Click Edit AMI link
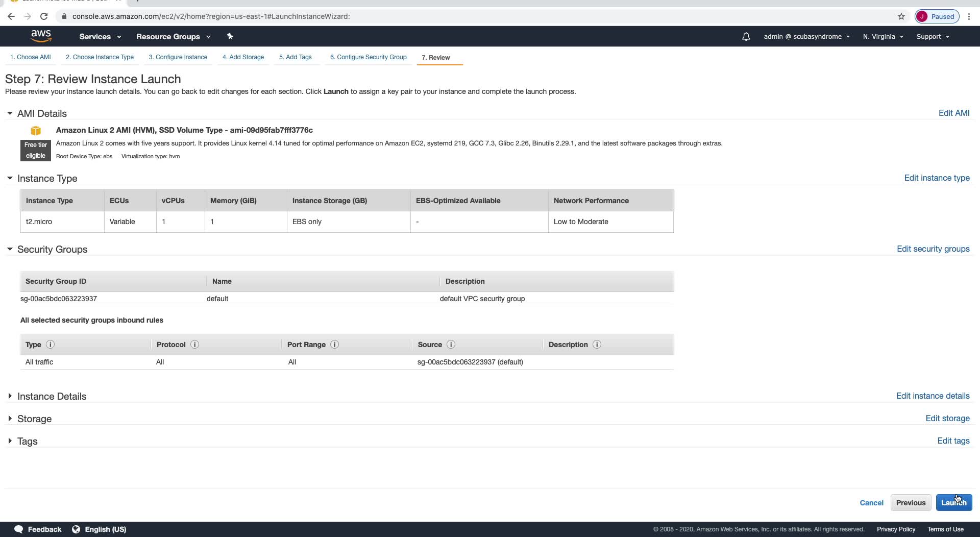Image resolution: width=980 pixels, height=537 pixels. pos(954,113)
